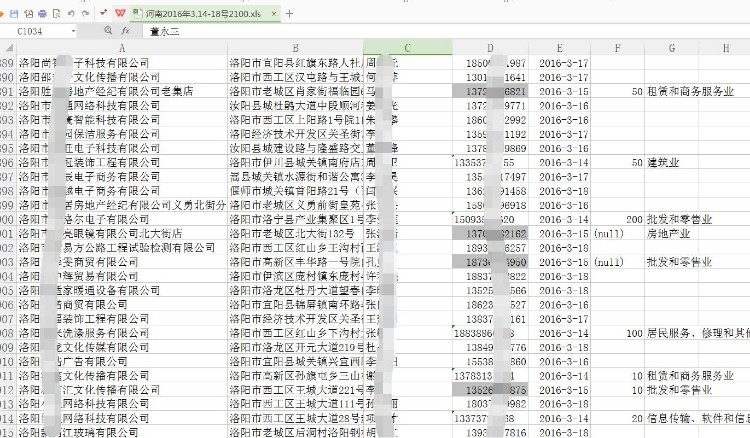Click address 嵩县城关镇水源街和谐公寓
The width and height of the screenshot is (750, 438).
pos(296,177)
